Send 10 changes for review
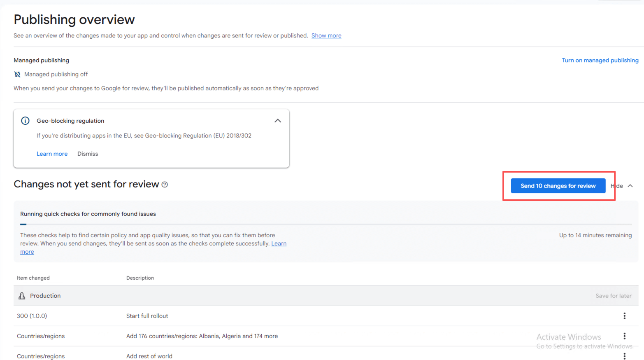644x360 pixels. 558,186
